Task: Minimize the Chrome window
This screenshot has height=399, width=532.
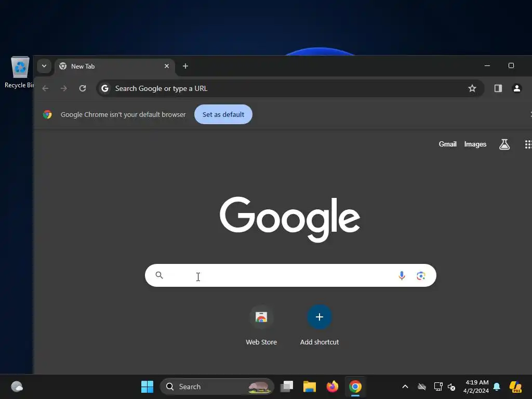Action: 487,65
